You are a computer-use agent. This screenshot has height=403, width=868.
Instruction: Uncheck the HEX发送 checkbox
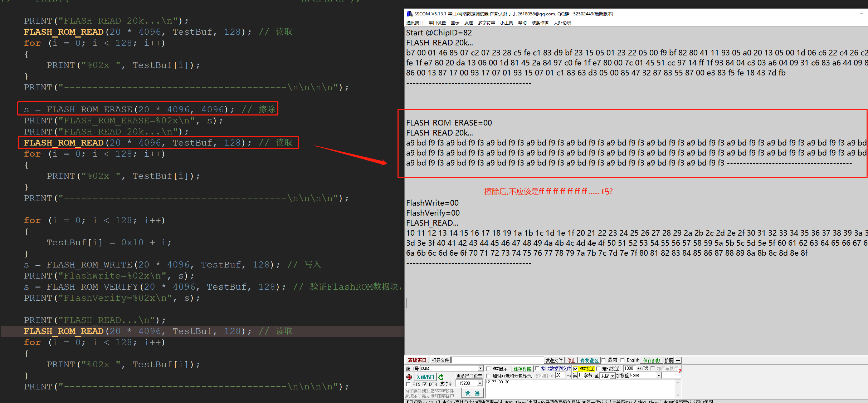575,369
